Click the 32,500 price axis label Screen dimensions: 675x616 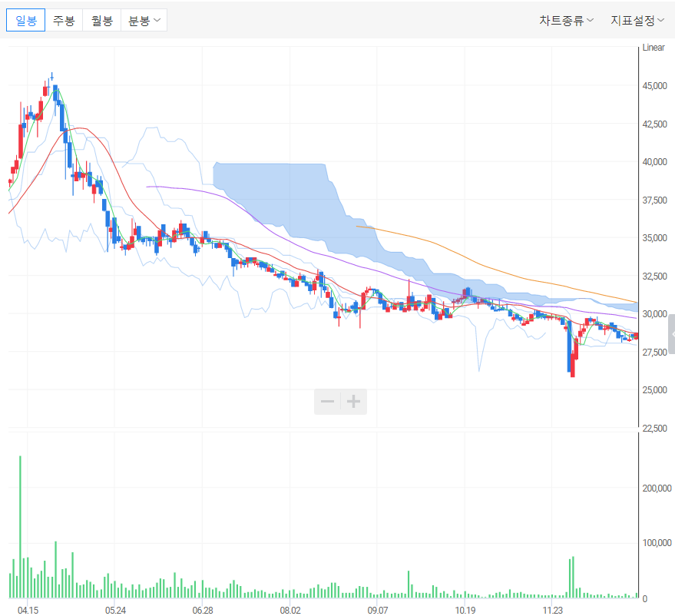tap(654, 276)
